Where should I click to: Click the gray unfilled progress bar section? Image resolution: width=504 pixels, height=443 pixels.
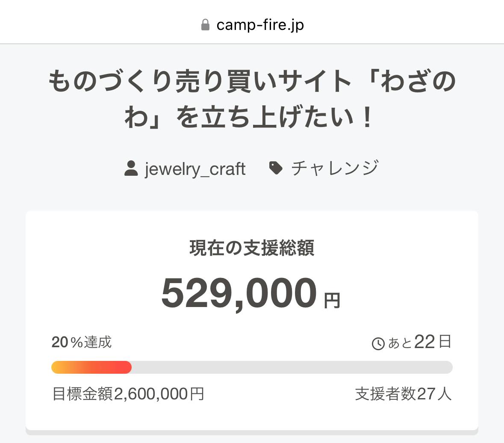(x=292, y=367)
